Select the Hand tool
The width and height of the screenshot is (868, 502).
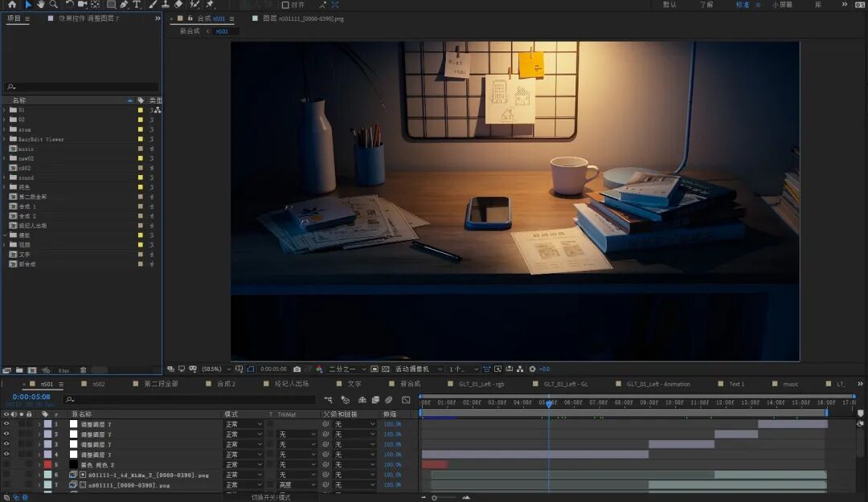[x=41, y=4]
